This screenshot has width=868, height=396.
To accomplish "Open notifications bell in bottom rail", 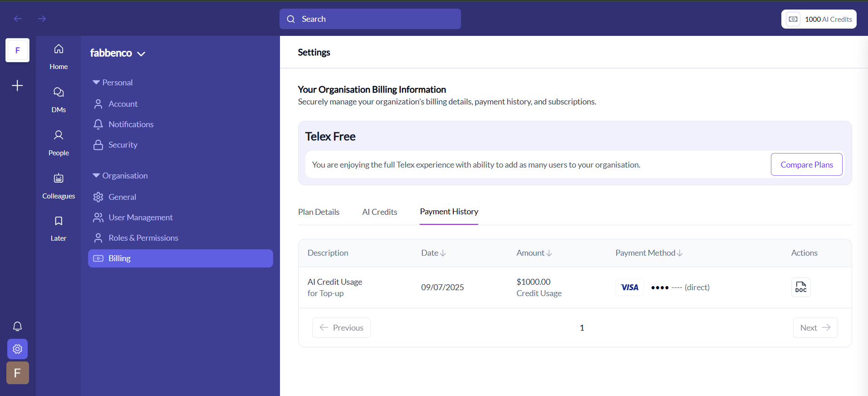I will [17, 326].
